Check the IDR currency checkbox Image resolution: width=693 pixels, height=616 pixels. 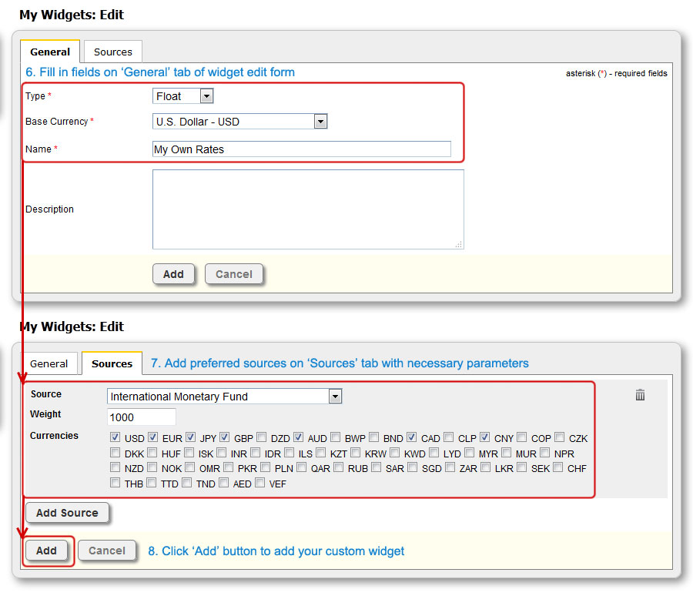(256, 453)
